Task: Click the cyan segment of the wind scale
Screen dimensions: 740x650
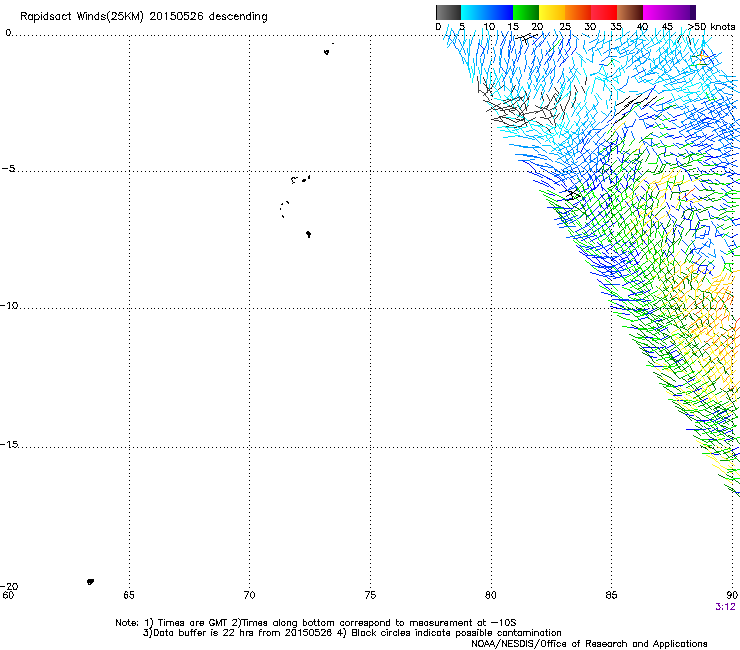Action: tap(487, 12)
